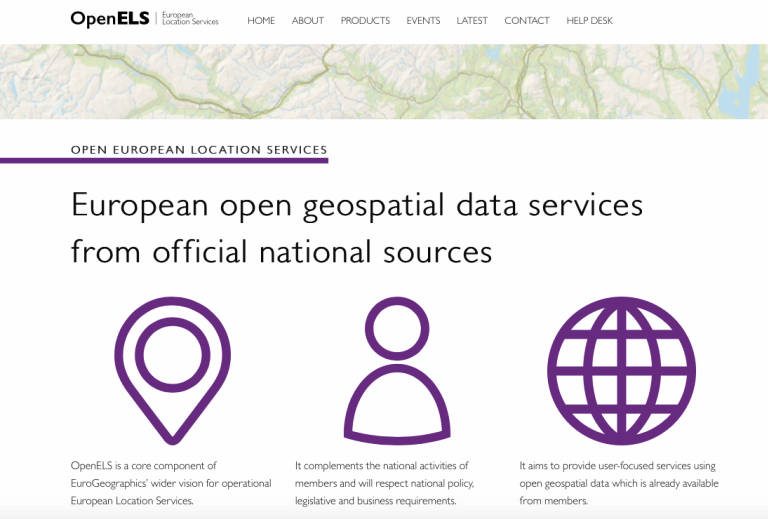Viewport: 768px width, 519px height.
Task: Click the topographic map banner image
Action: click(x=384, y=81)
